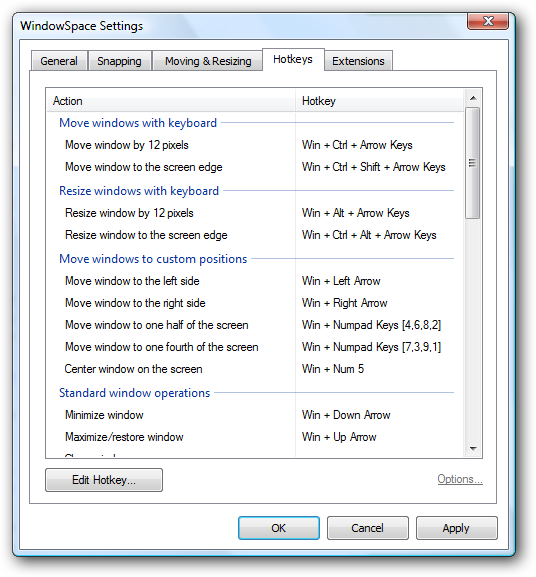Click 'Win + Ctrl + Shift + Arrow Keys' value
The height and width of the screenshot is (577, 536).
point(373,167)
